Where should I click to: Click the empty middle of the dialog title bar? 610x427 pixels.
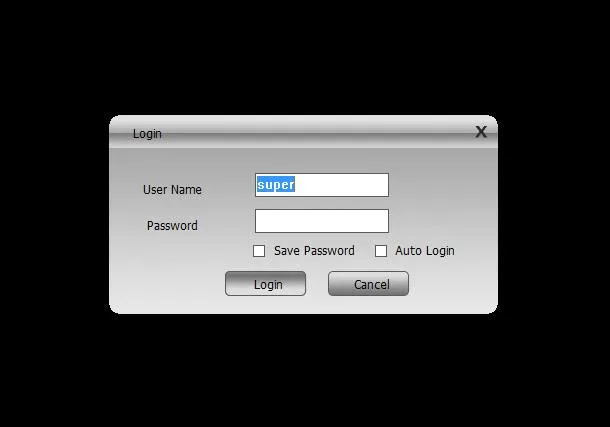pos(311,132)
